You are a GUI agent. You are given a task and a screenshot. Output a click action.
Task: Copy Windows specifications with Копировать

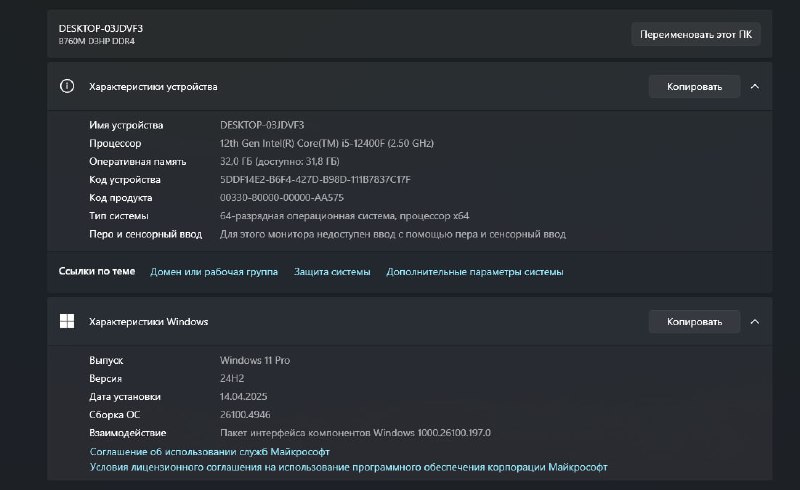point(694,322)
